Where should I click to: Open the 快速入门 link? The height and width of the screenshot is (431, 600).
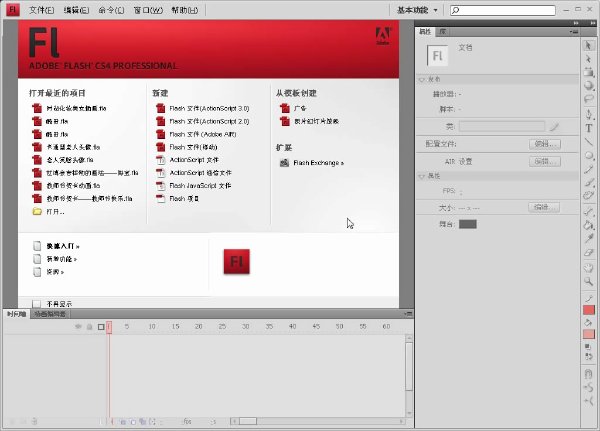(63, 246)
